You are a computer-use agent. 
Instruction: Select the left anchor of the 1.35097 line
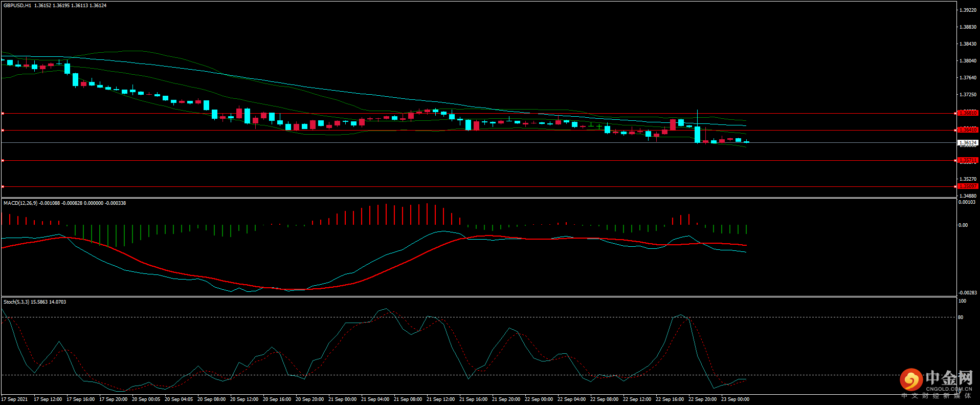(3, 186)
